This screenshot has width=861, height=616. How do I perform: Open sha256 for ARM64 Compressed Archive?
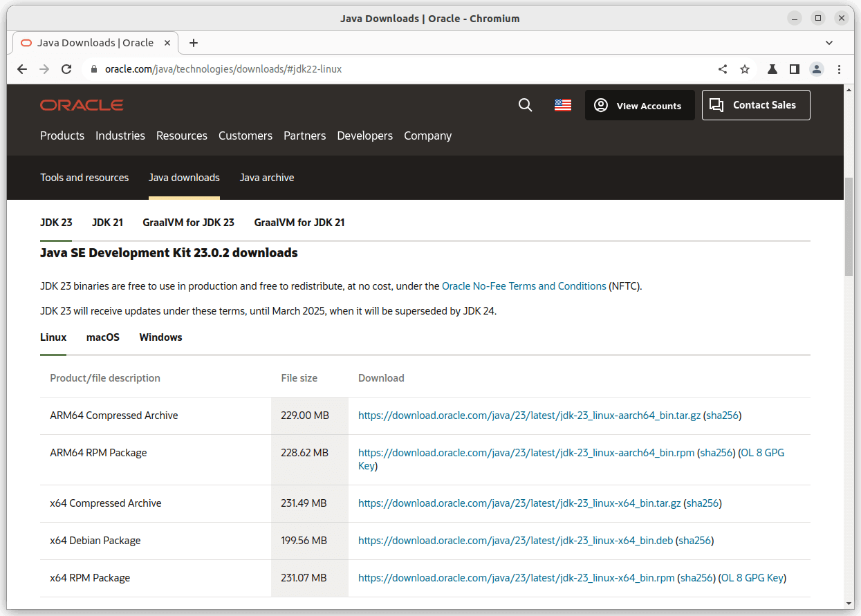pos(722,416)
